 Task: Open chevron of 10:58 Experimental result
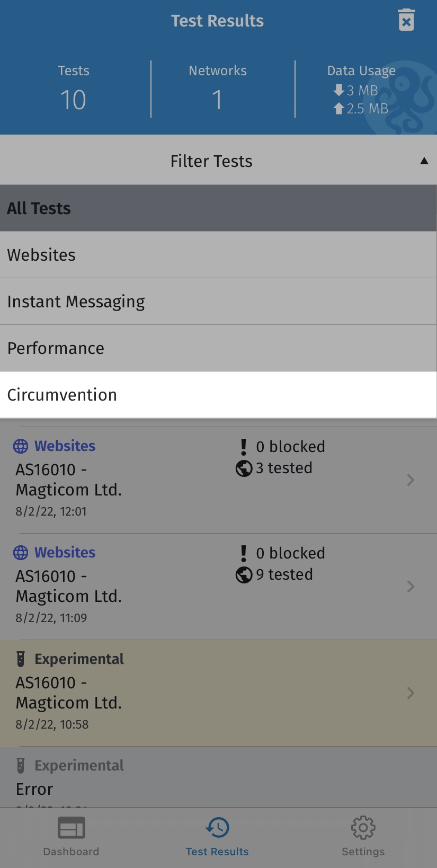point(411,693)
